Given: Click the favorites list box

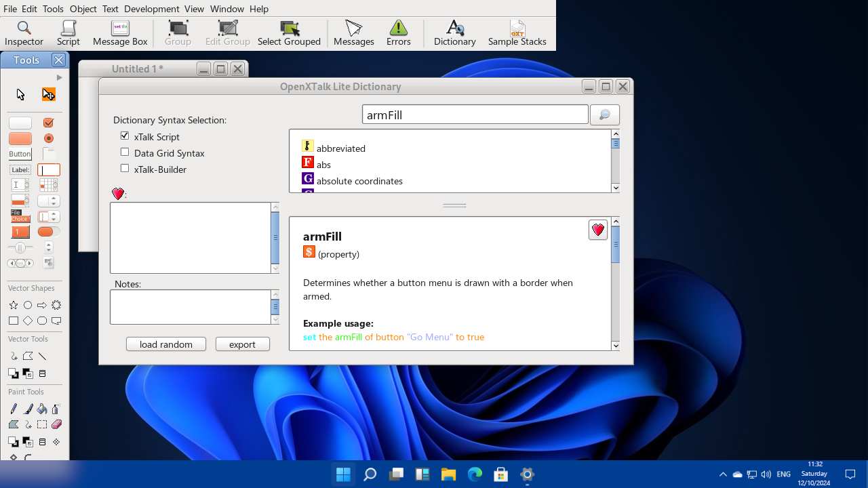Looking at the screenshot, I should pyautogui.click(x=191, y=238).
